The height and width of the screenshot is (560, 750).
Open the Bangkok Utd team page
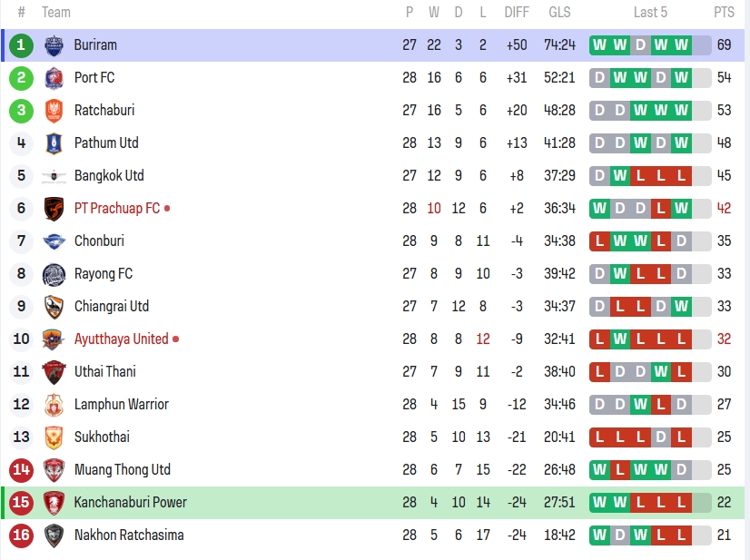pyautogui.click(x=109, y=175)
